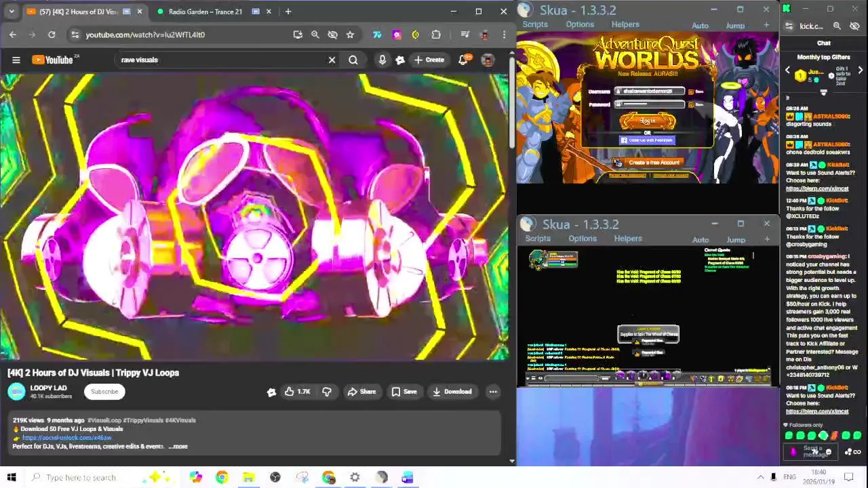Open Scripts menu in bottom Skua window
The width and height of the screenshot is (868, 488).
click(x=538, y=239)
